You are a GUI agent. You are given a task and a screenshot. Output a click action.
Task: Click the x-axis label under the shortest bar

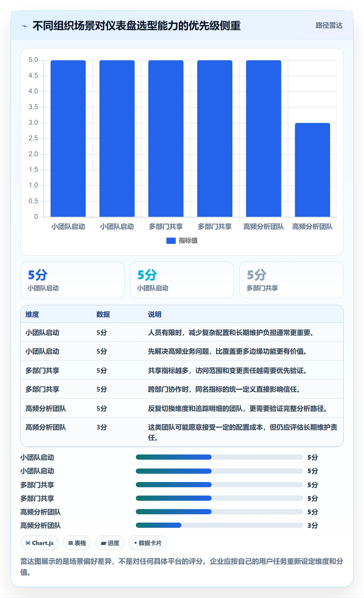pos(312,227)
